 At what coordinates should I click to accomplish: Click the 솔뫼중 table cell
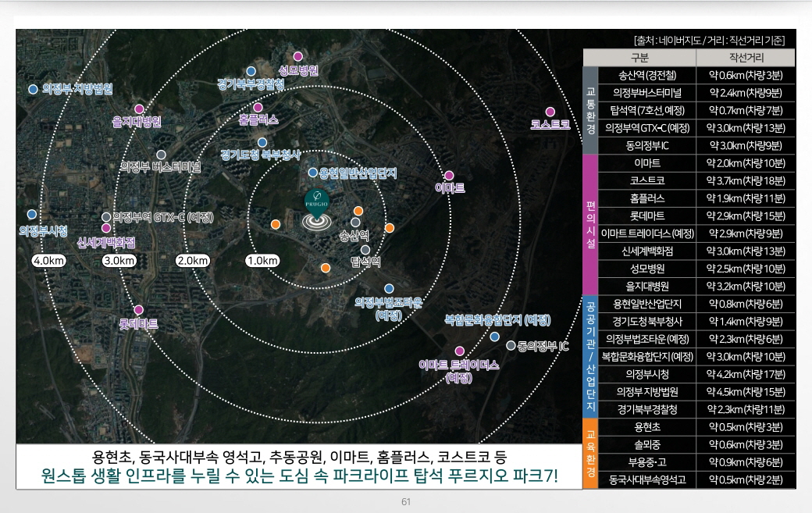[x=647, y=444]
